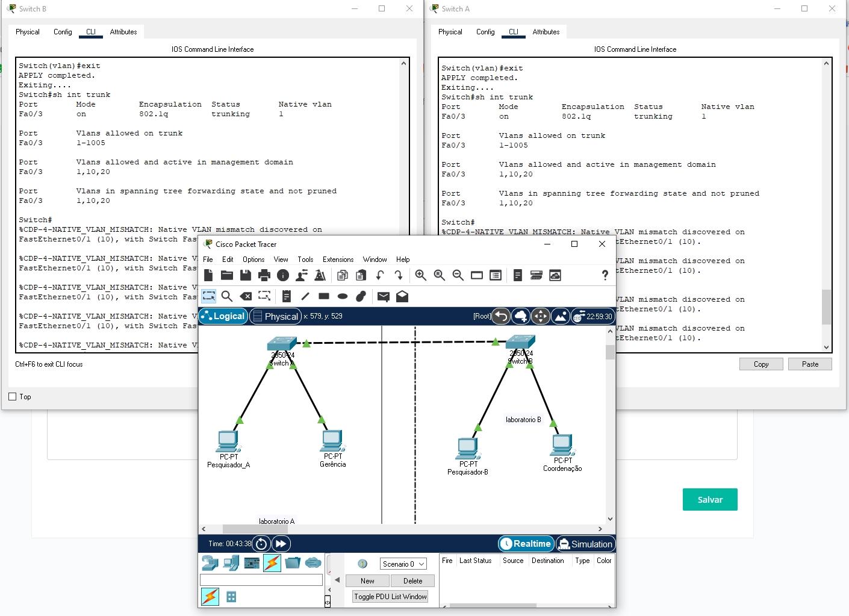Click Toggle PDU List Window button
This screenshot has width=849, height=616.
[x=390, y=597]
